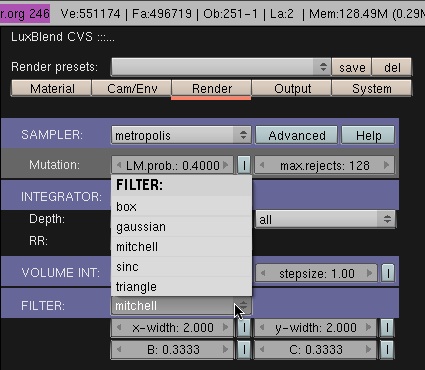Toggle the I button beside B: 0.3333

click(x=244, y=350)
